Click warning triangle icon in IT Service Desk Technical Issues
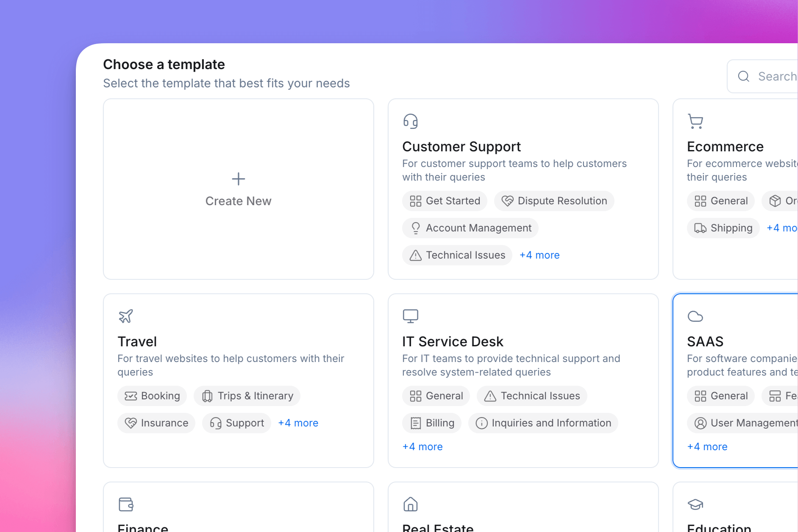Image resolution: width=798 pixels, height=532 pixels. (x=490, y=396)
